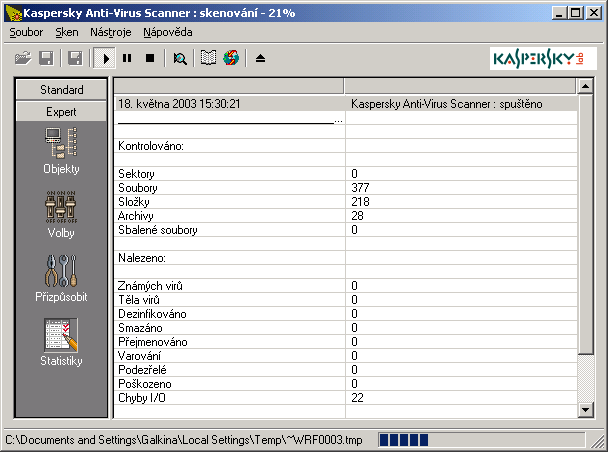Click the value 377 for Soubory

(360, 188)
